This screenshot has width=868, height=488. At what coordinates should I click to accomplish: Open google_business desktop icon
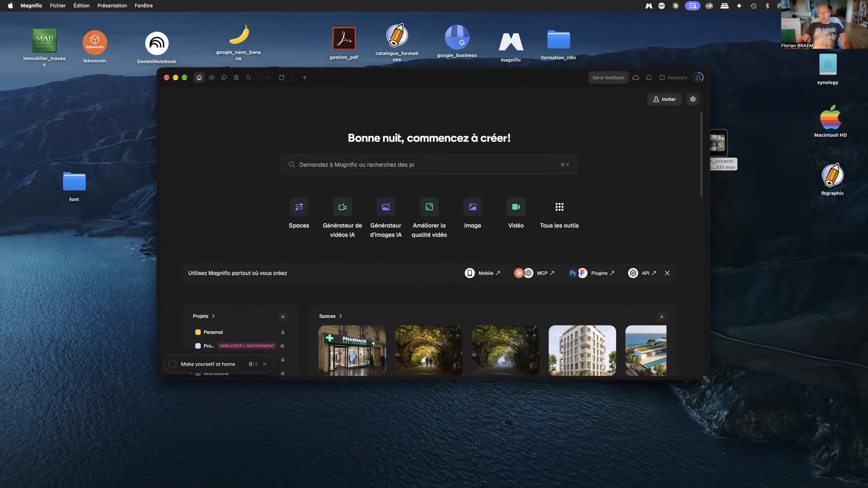pos(457,41)
